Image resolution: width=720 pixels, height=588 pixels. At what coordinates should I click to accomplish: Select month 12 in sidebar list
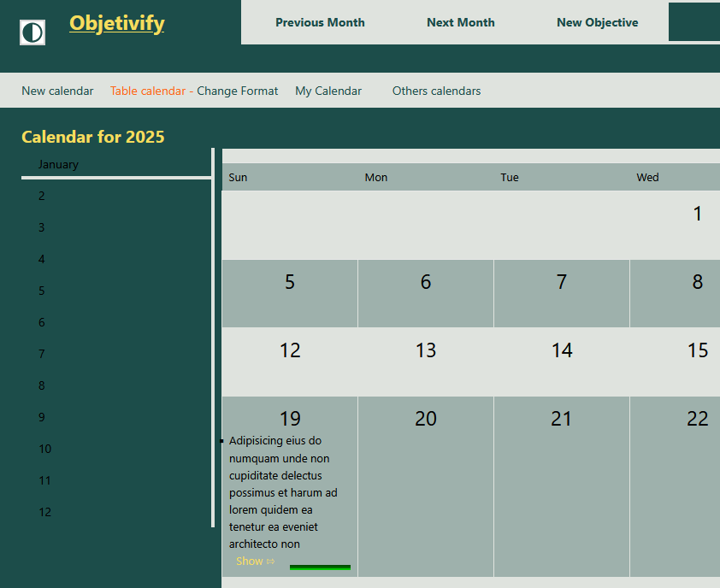click(45, 512)
